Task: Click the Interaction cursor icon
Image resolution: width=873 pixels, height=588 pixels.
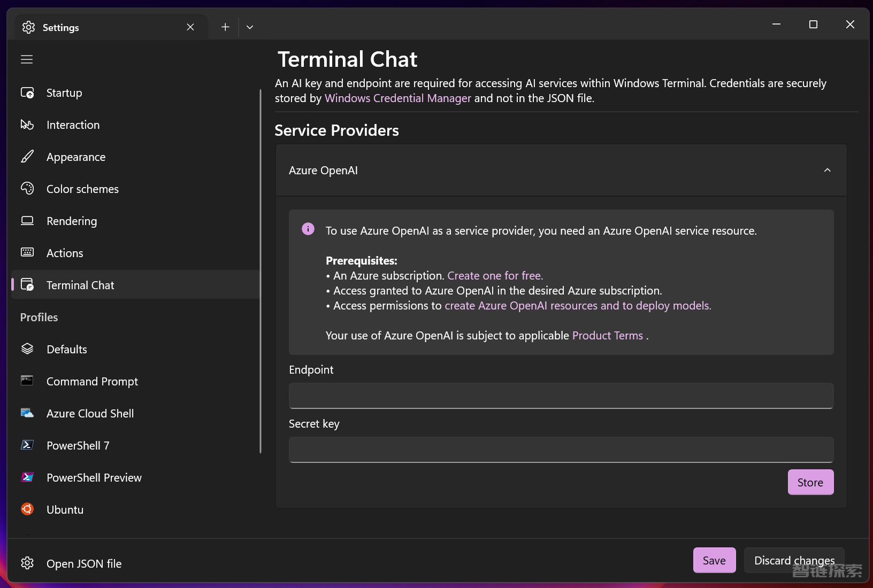Action: [x=27, y=125]
